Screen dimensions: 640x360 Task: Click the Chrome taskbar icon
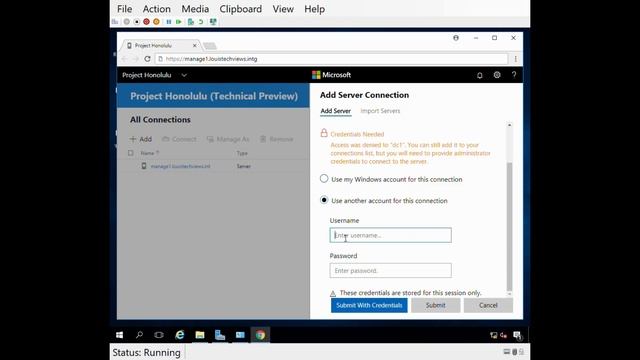point(260,335)
